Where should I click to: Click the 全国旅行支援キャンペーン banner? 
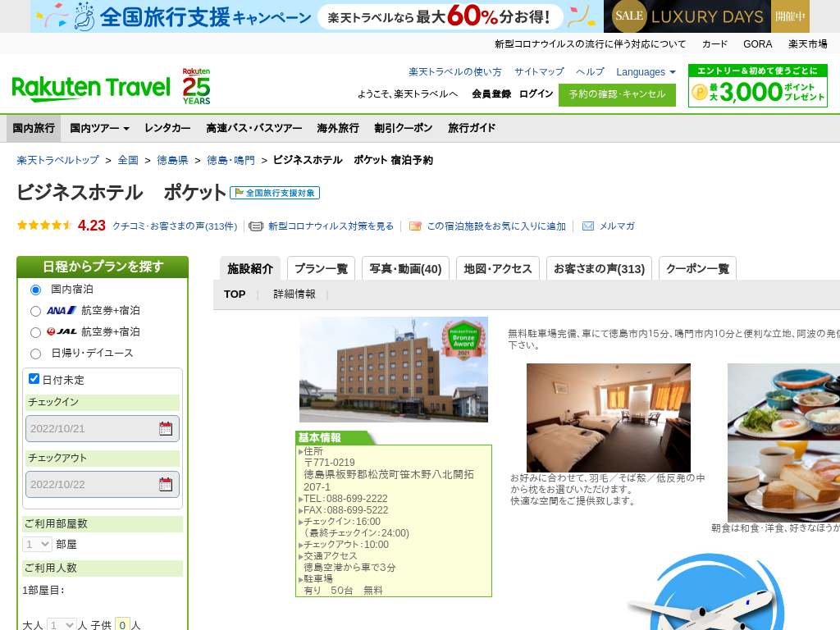point(317,16)
